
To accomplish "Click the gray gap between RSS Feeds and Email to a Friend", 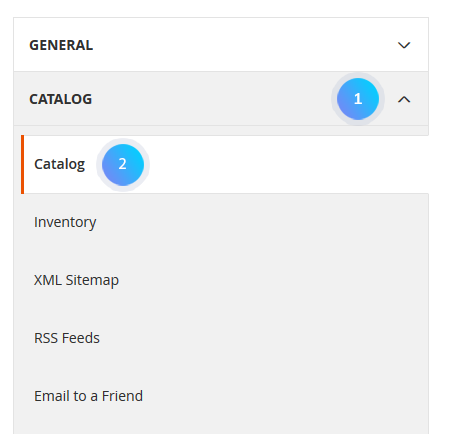I will coord(221,367).
